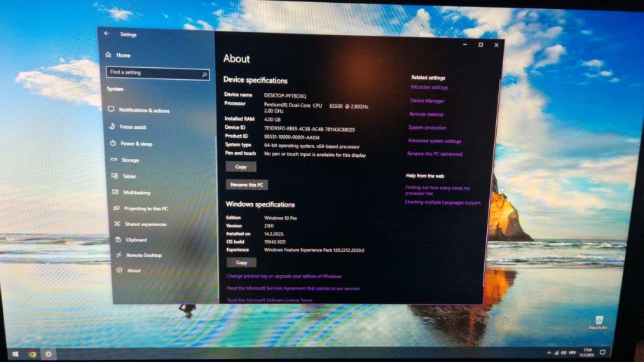Maximize the Settings window
The height and width of the screenshot is (362, 644).
tap(481, 45)
